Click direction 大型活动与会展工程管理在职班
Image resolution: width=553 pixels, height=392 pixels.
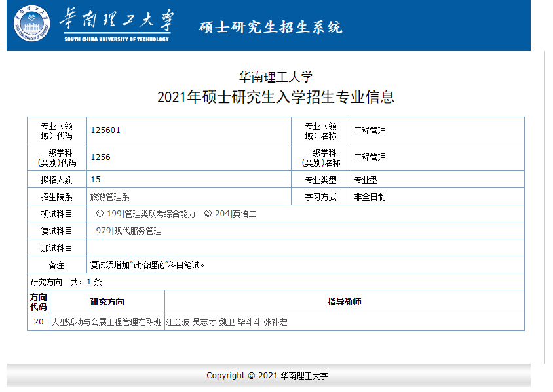tap(107, 322)
